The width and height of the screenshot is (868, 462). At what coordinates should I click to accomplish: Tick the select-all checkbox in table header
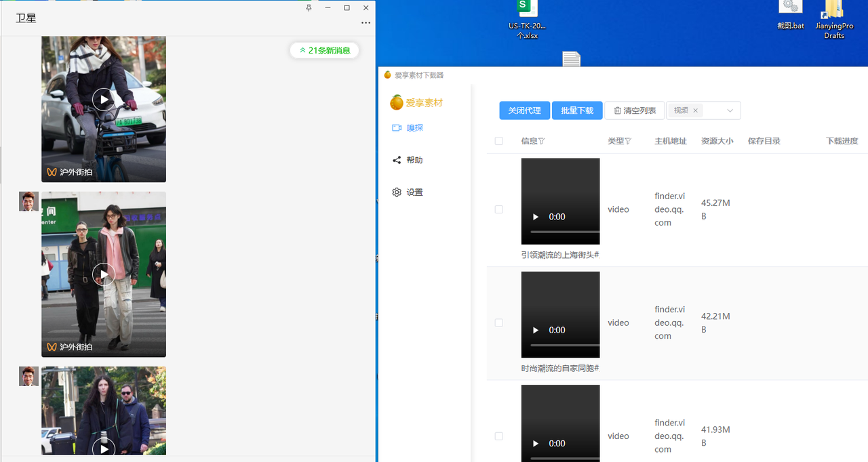[x=499, y=141]
